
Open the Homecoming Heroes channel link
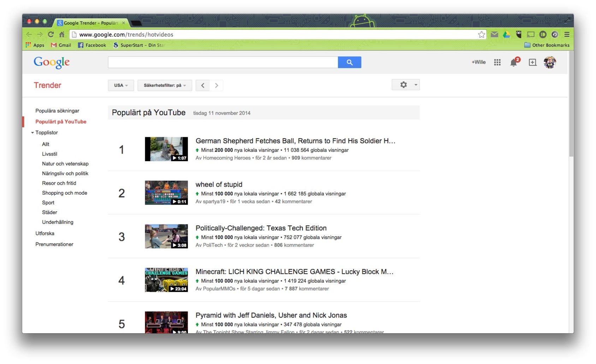coord(227,158)
